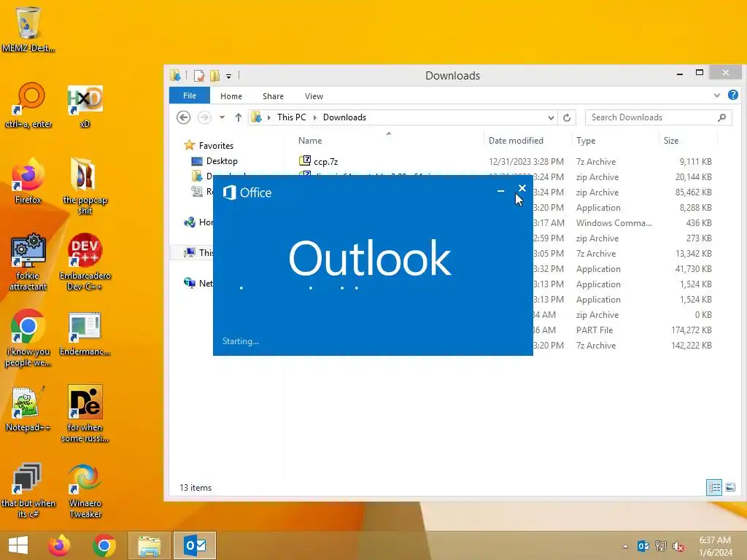This screenshot has height=560, width=747.
Task: Expand the chevron after This PC in address bar
Action: pyautogui.click(x=315, y=117)
